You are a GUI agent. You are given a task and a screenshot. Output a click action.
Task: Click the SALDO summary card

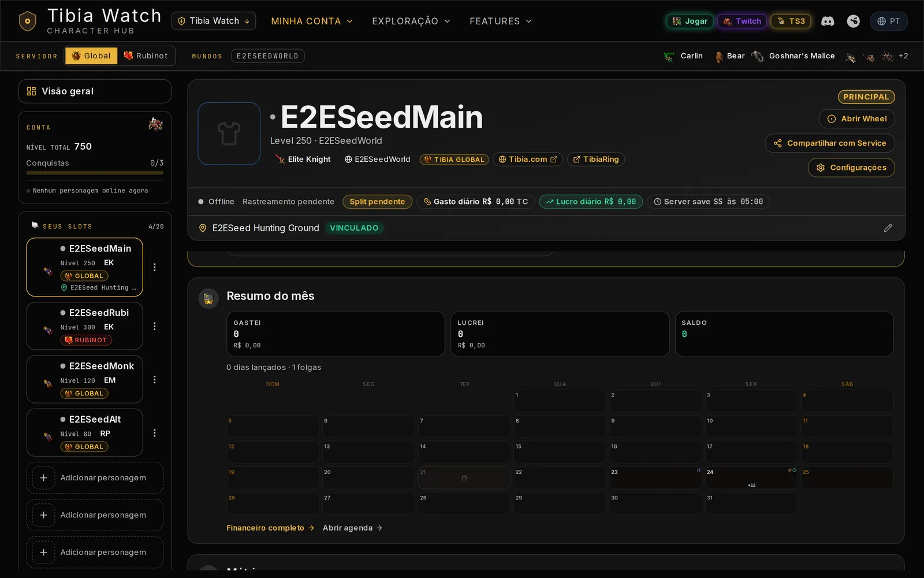[x=784, y=334]
